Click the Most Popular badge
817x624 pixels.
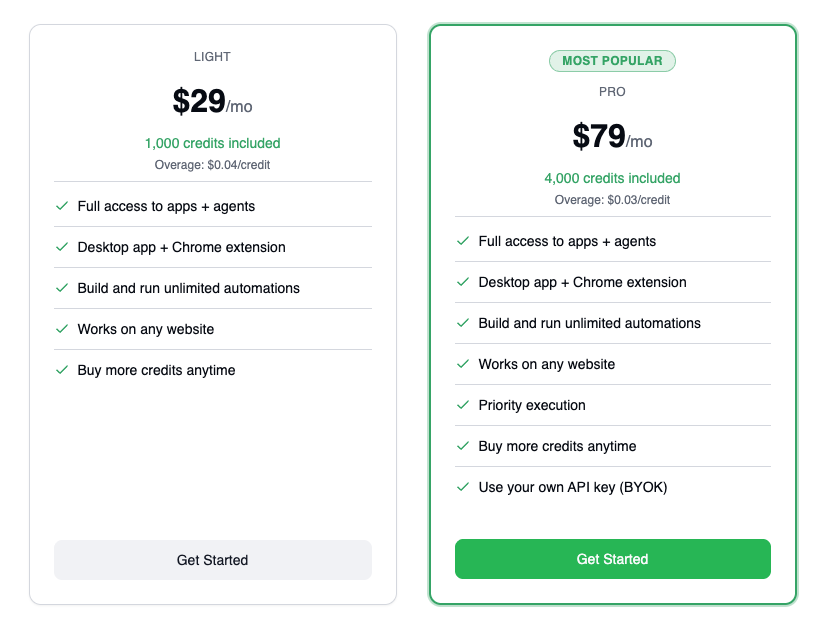pos(612,61)
